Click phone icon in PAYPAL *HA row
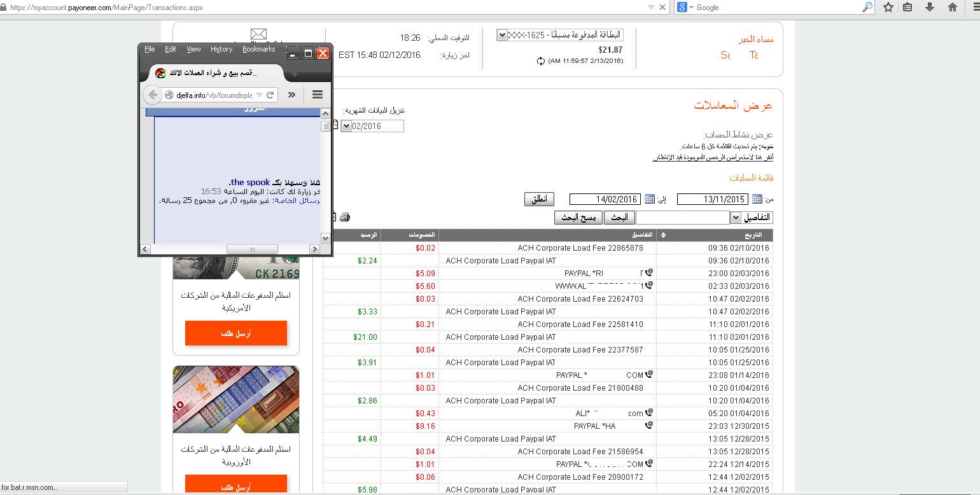Viewport: 980px width, 495px height. point(648,426)
